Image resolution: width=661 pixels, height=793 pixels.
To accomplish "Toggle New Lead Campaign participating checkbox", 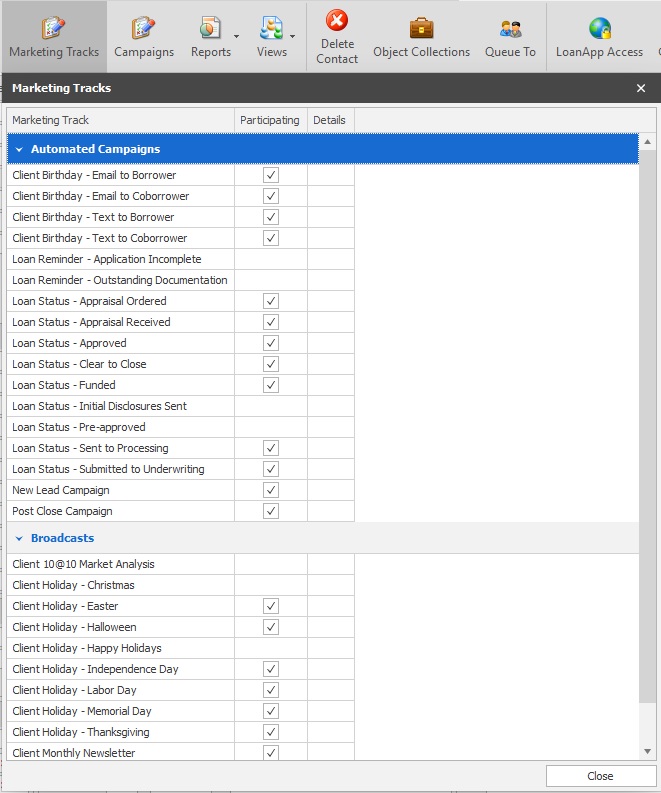I will coord(271,490).
